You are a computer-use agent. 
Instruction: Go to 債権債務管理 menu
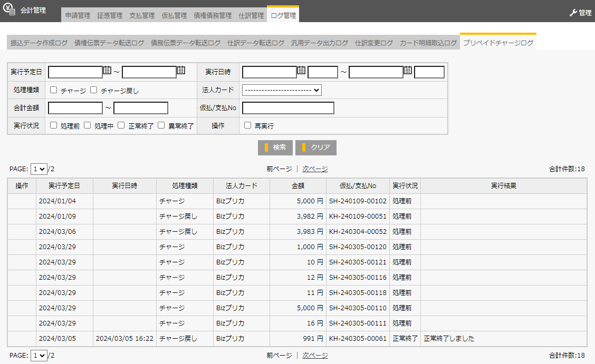tap(213, 15)
